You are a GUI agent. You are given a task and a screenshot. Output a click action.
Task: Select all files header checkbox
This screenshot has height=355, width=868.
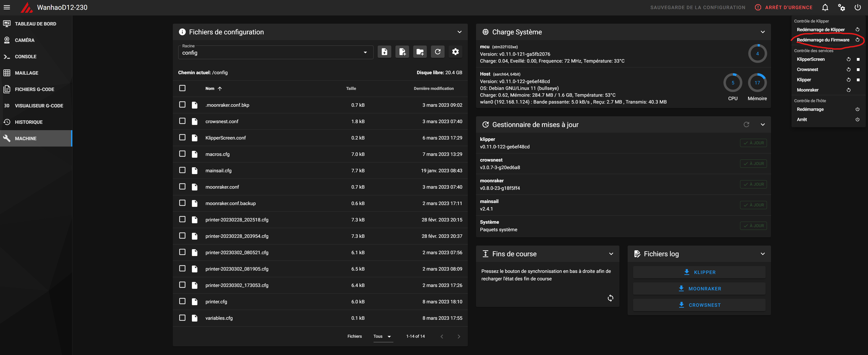(x=182, y=88)
